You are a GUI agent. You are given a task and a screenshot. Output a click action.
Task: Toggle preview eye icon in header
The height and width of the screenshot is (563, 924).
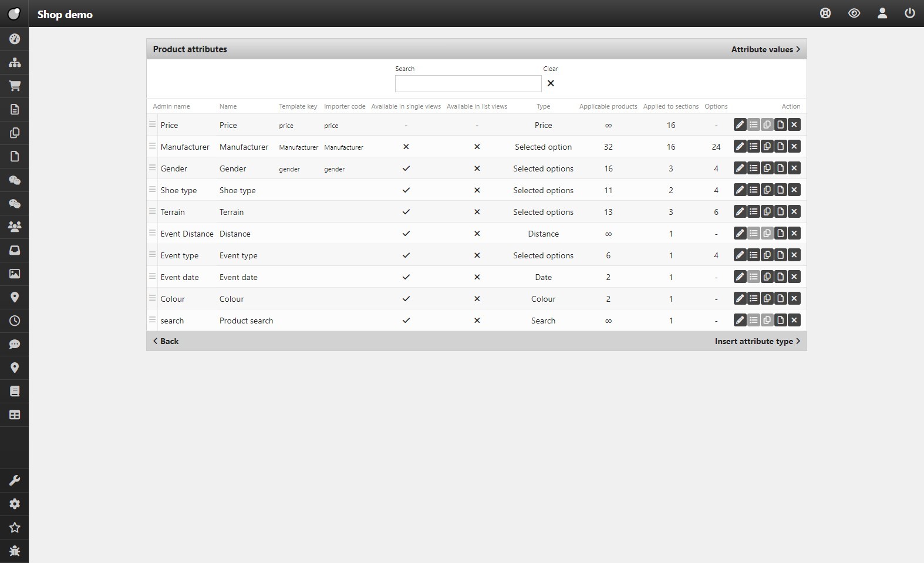coord(854,14)
